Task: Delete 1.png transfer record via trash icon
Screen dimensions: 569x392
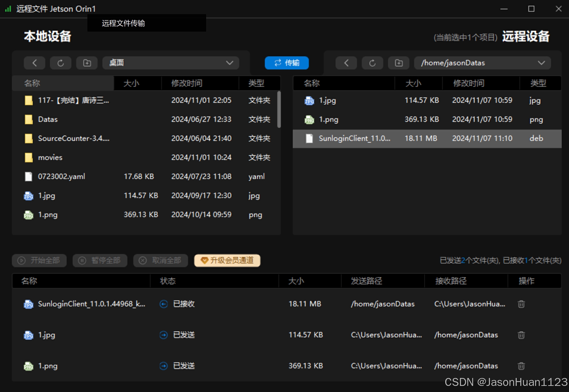Action: tap(521, 366)
